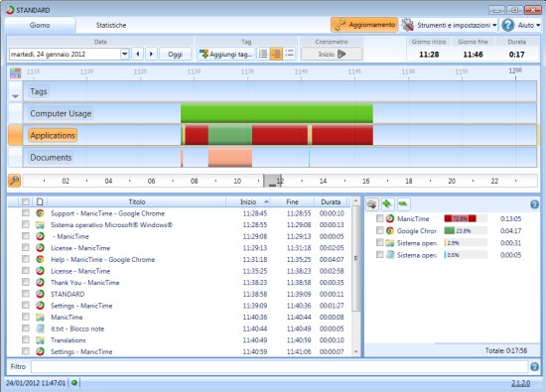This screenshot has width=546, height=392.
Task: Click the timeline zoom magnifier icon
Action: [x=15, y=181]
